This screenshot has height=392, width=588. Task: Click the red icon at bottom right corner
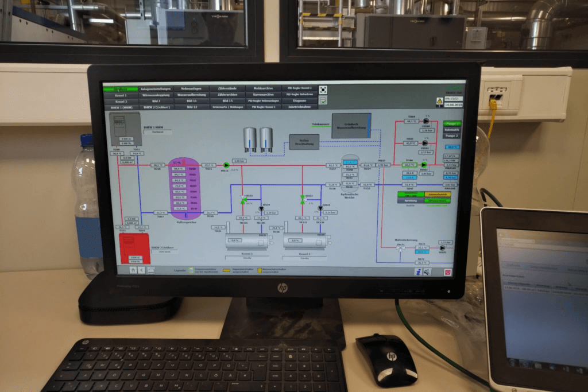tap(447, 272)
